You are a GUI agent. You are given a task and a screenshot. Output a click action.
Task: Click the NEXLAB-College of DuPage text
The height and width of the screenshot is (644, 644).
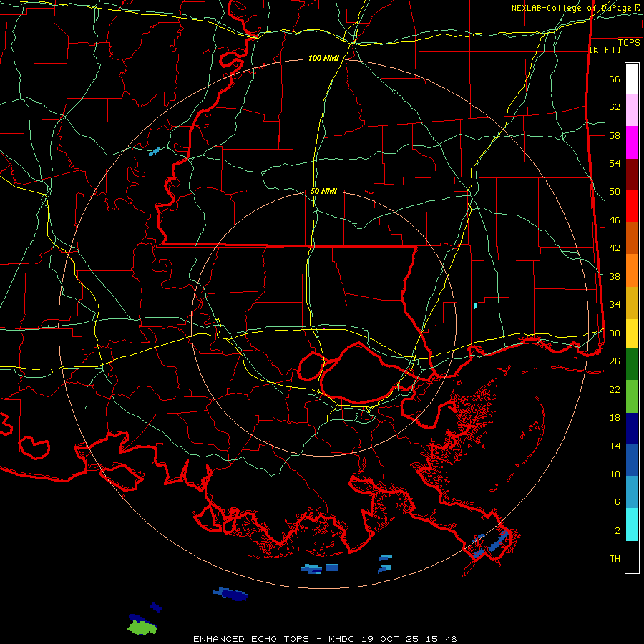pyautogui.click(x=572, y=8)
